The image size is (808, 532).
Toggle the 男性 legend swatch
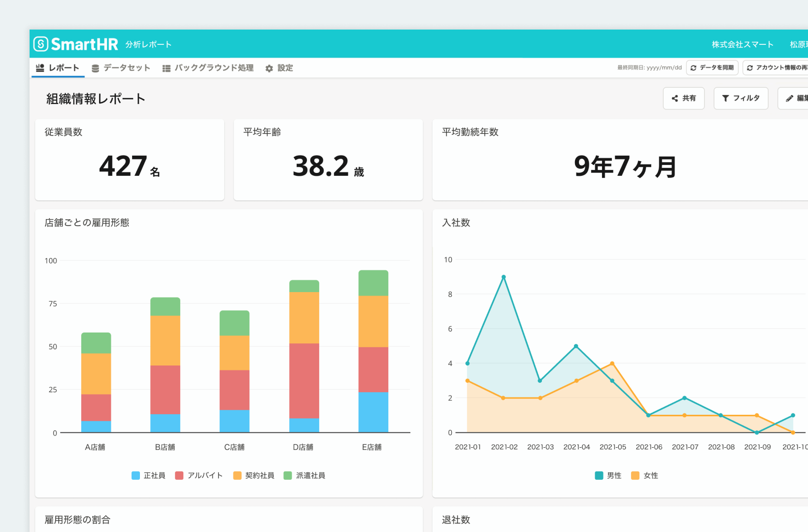coord(599,475)
